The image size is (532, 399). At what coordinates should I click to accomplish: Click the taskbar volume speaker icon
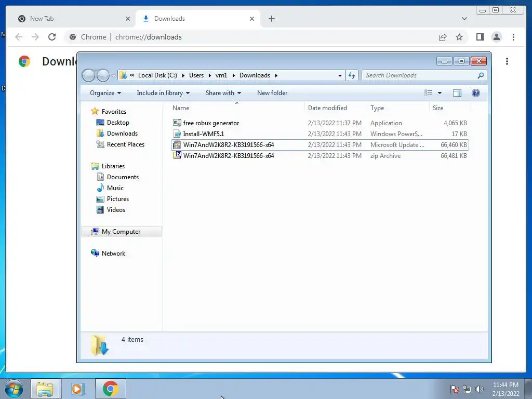click(480, 389)
